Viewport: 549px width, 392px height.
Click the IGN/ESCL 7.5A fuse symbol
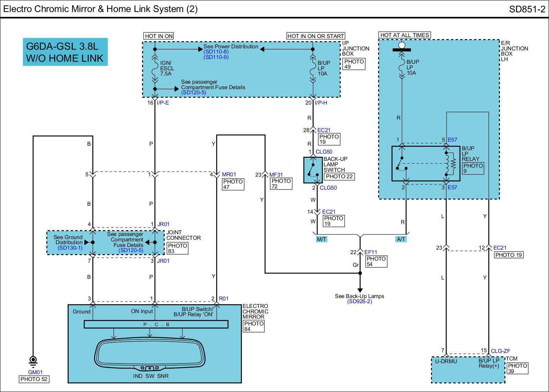click(155, 68)
